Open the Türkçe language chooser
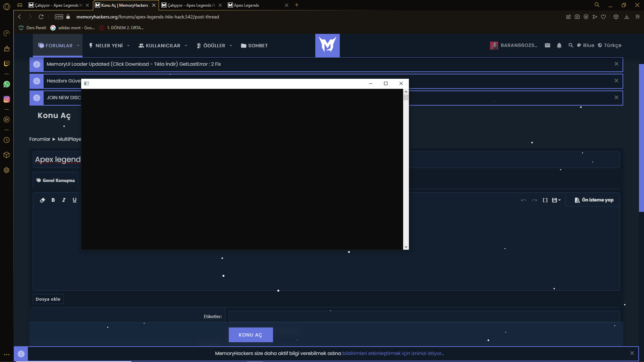The width and height of the screenshot is (644, 362). (x=609, y=45)
